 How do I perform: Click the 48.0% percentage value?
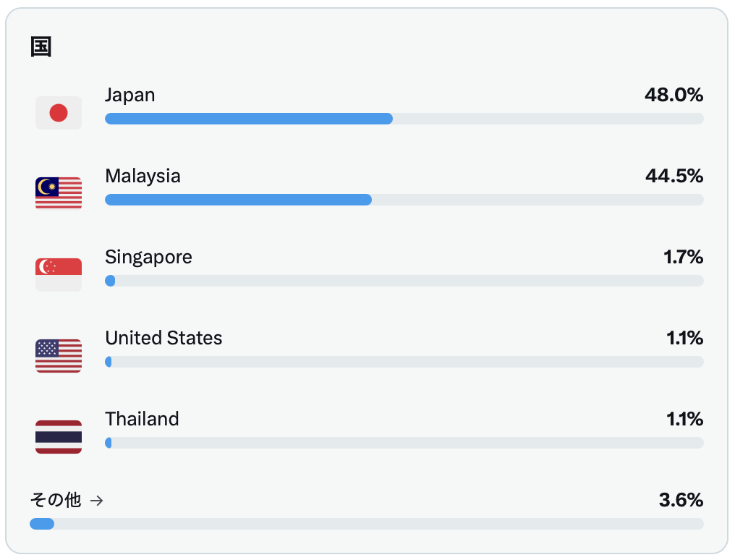pyautogui.click(x=674, y=95)
